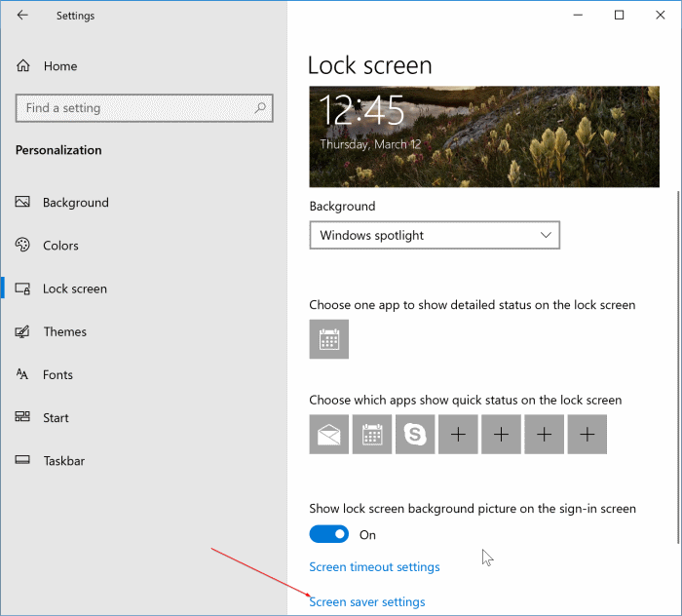Open Start personalization page
Viewport: 682px width, 616px height.
[56, 417]
